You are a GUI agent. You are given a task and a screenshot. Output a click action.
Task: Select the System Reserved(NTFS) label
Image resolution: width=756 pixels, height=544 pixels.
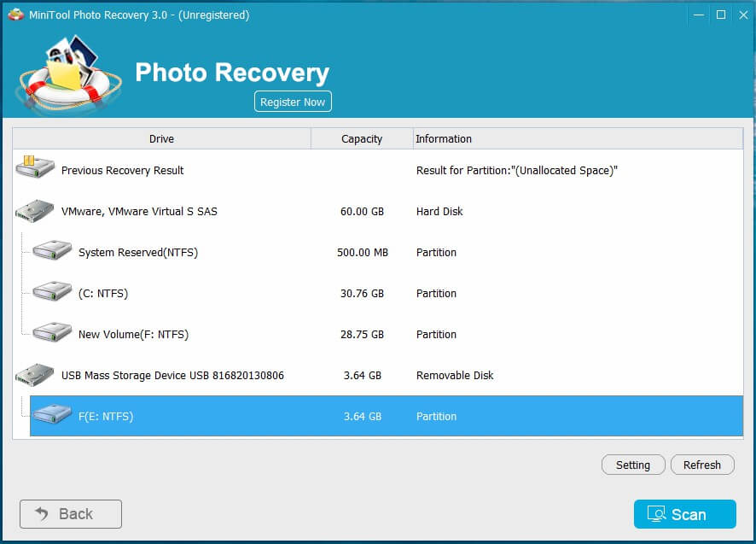point(138,253)
